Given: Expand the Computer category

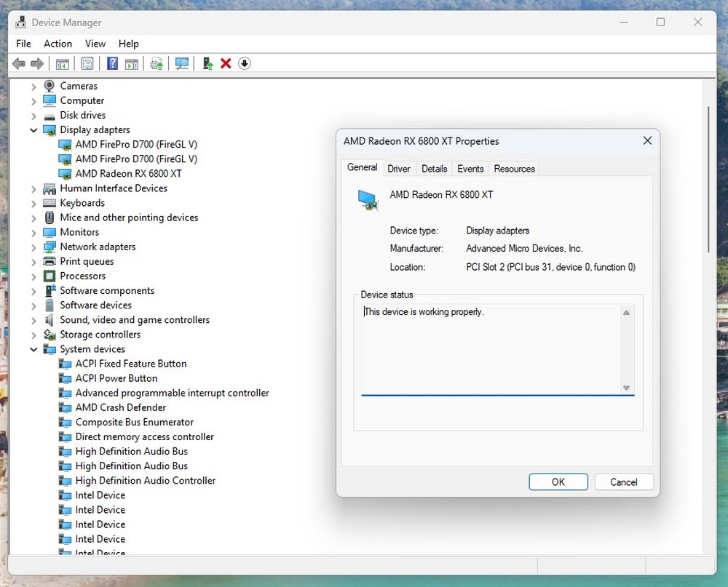Looking at the screenshot, I should click(33, 100).
